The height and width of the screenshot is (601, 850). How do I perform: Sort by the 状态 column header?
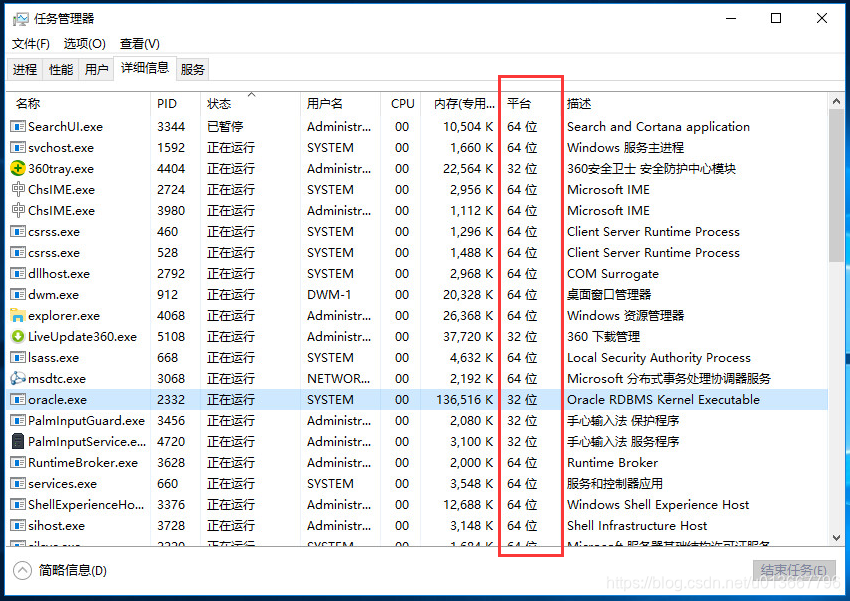(x=250, y=104)
